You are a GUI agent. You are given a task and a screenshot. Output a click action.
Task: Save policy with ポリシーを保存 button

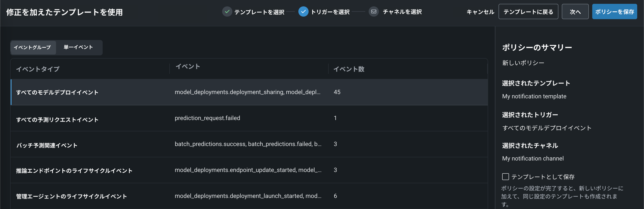pos(614,12)
